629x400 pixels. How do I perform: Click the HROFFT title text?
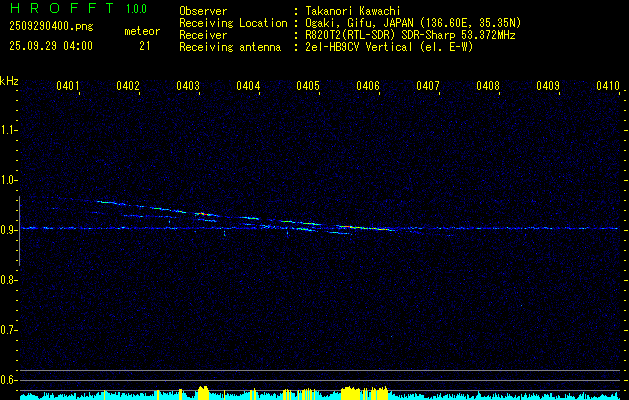tap(62, 8)
